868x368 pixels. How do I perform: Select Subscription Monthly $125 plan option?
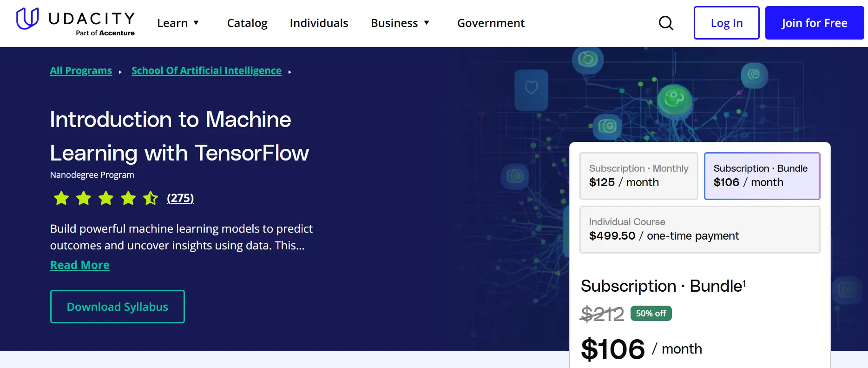639,176
